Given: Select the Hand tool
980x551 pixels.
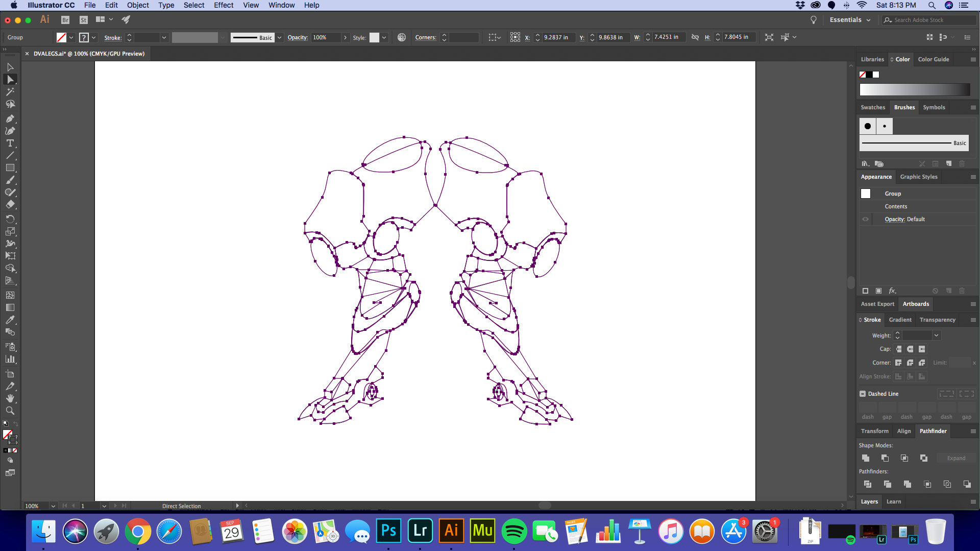Looking at the screenshot, I should pos(10,398).
